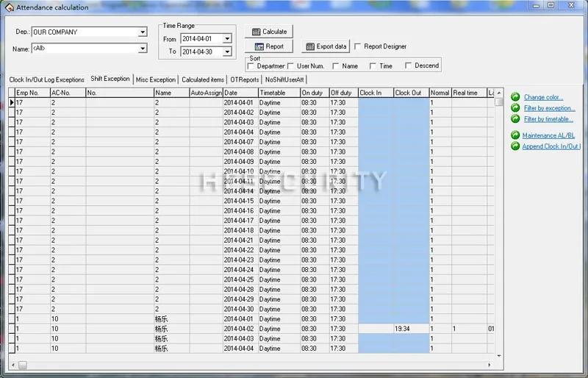Maximize the Attendance calculation window
This screenshot has height=378, width=588.
pyautogui.click(x=551, y=5)
